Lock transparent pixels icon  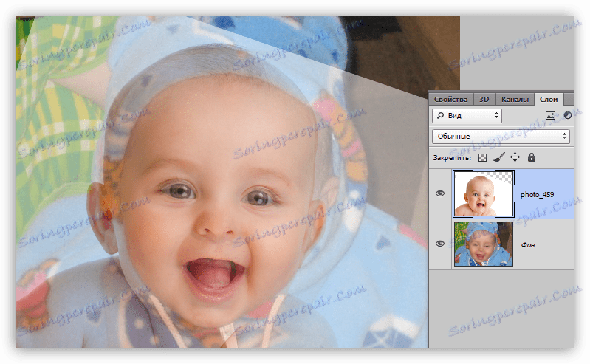[482, 158]
